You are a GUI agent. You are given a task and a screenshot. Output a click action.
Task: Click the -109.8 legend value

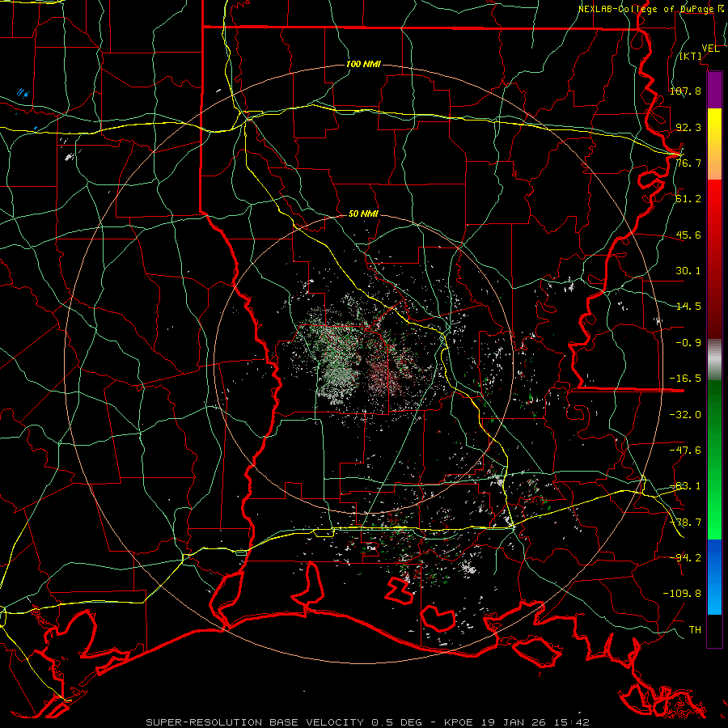point(683,594)
